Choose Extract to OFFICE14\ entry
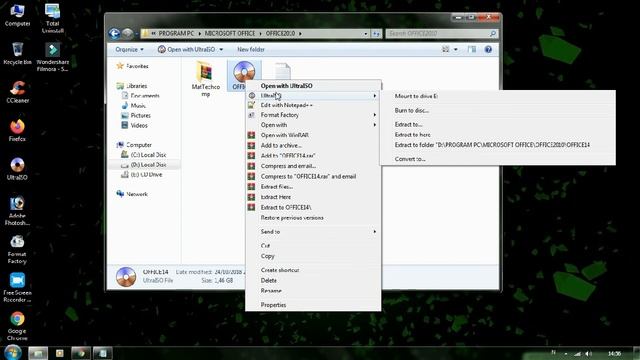 click(x=313, y=207)
